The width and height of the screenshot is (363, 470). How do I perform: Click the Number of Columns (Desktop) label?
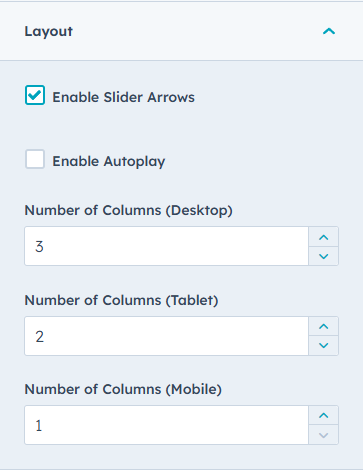(x=128, y=211)
